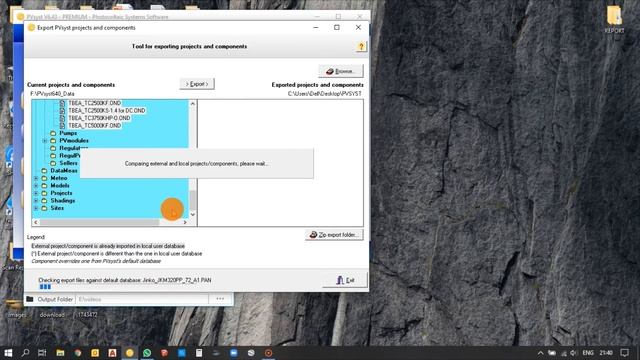Screen dimensions: 640x360
Task: Expand the Models folder node
Action: tap(36, 186)
